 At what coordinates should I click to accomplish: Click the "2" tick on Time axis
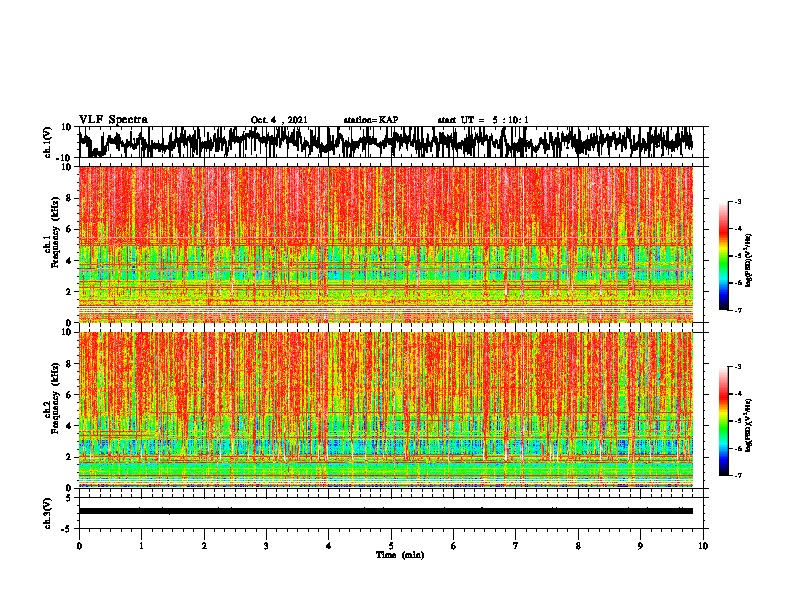point(204,546)
